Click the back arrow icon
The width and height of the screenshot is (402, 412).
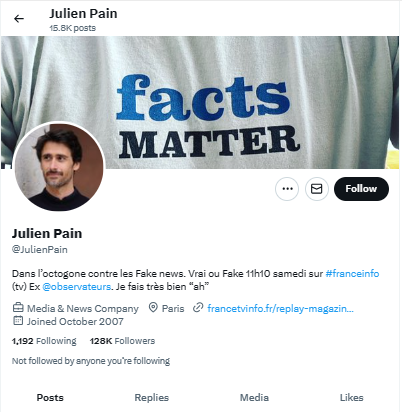19,19
